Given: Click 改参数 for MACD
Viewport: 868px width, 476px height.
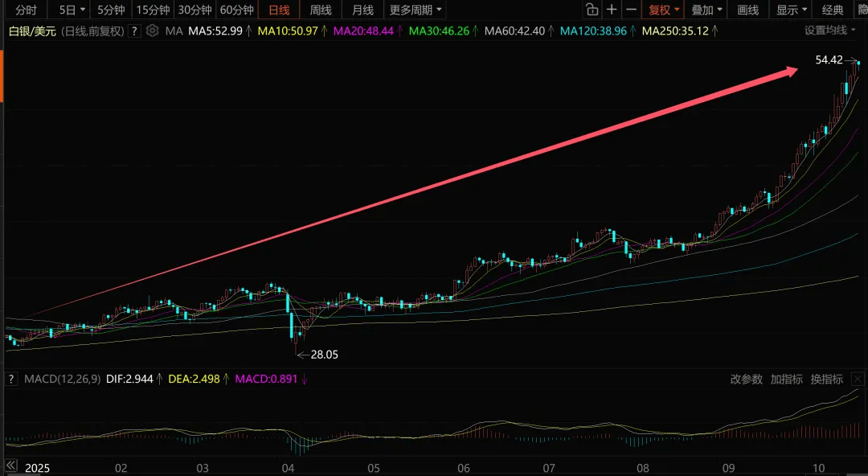Looking at the screenshot, I should click(x=746, y=379).
